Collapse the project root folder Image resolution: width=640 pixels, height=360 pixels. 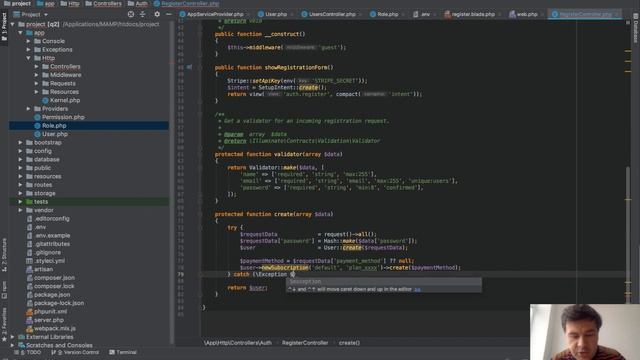pos(13,24)
